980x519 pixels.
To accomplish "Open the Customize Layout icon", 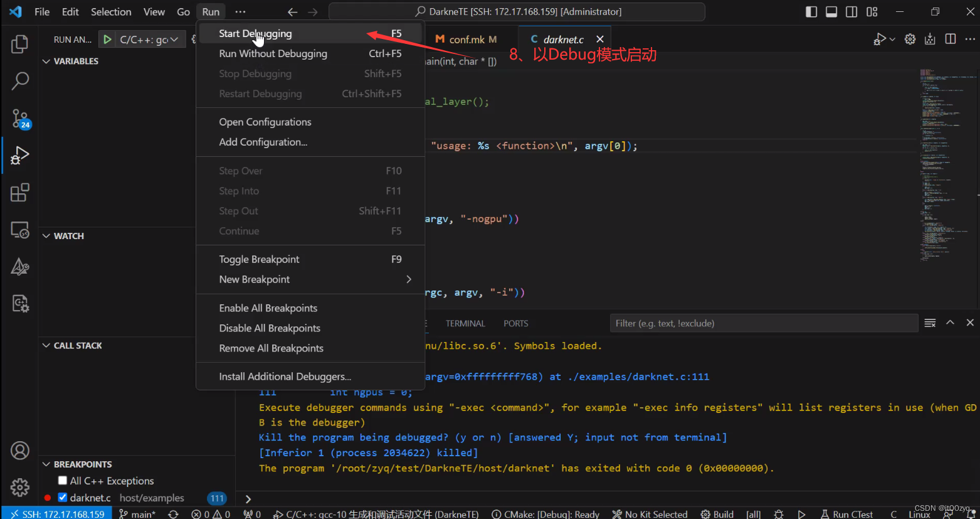I will pyautogui.click(x=872, y=12).
